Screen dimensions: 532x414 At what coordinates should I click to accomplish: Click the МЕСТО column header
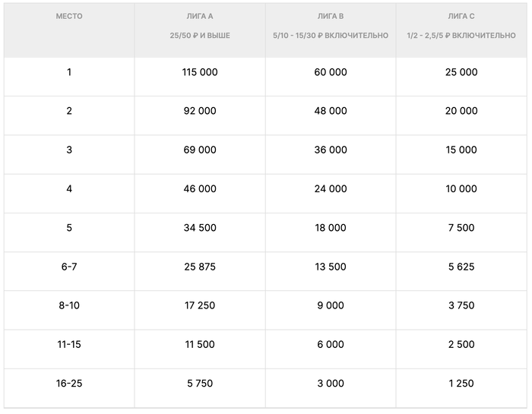point(69,16)
